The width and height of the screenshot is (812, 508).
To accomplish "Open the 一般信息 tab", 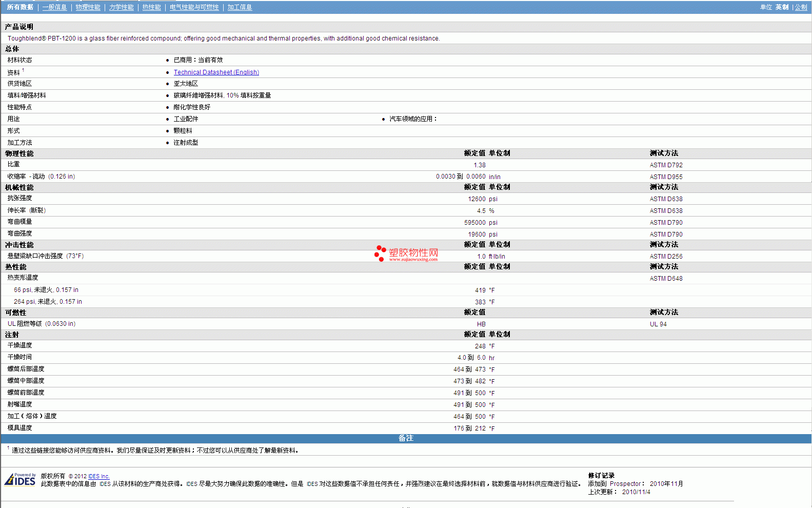I will click(x=54, y=7).
